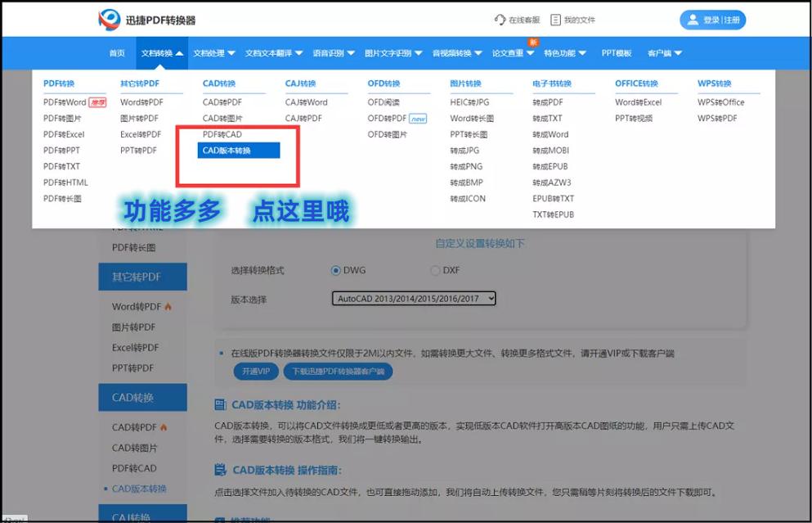Select the DXF conversion format radio

point(435,271)
